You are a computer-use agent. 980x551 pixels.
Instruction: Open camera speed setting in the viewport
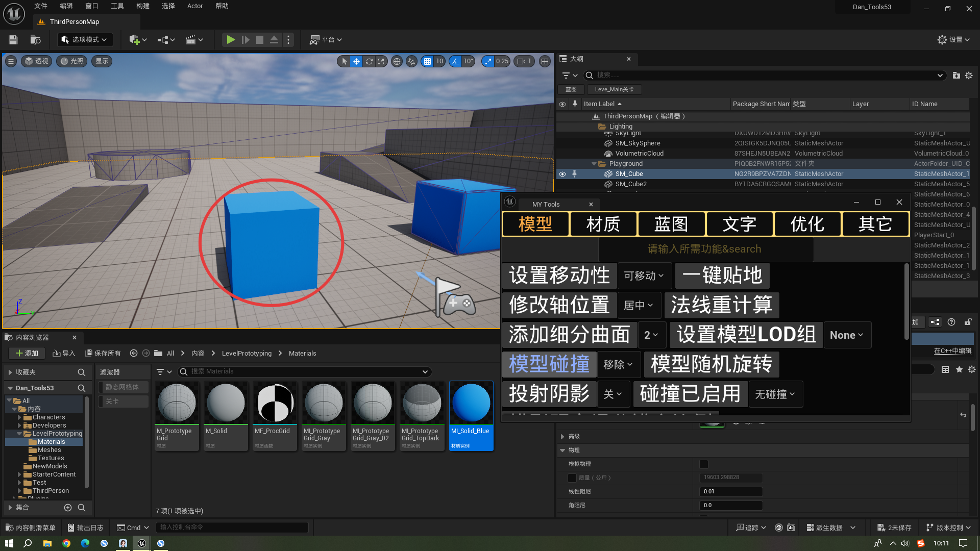tap(524, 61)
